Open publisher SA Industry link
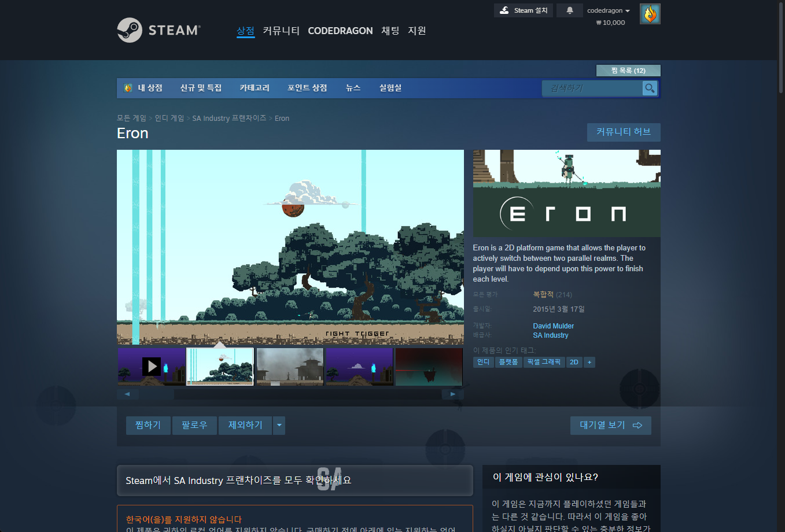 (x=551, y=335)
